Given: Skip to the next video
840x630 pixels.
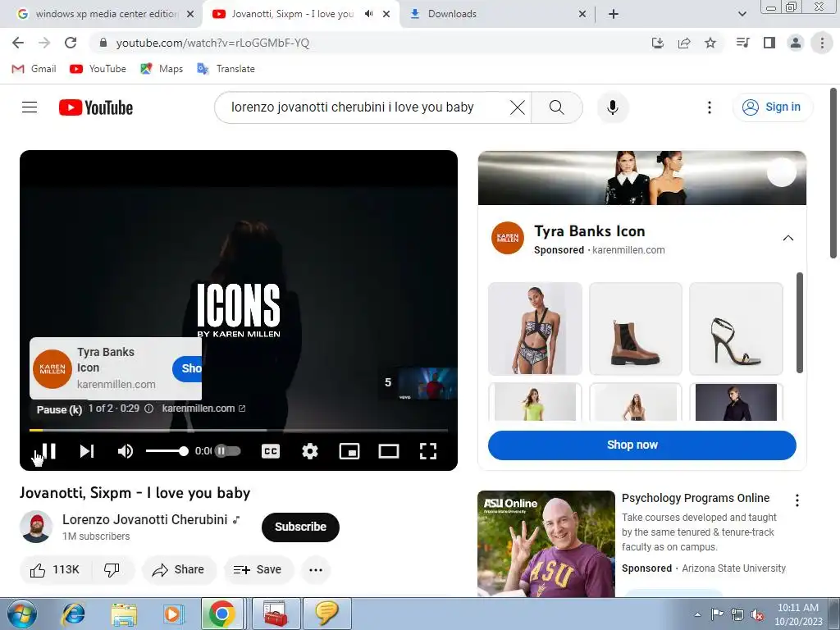Looking at the screenshot, I should point(87,451).
